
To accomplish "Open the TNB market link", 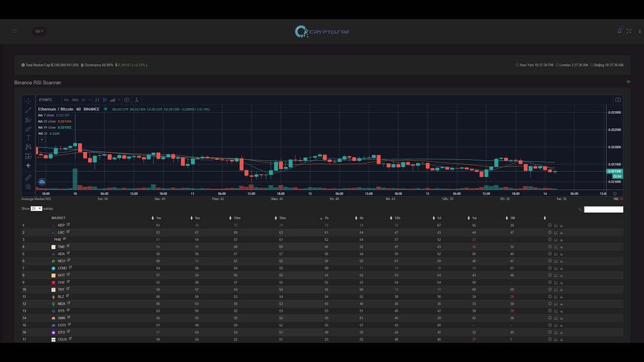I will click(x=61, y=247).
